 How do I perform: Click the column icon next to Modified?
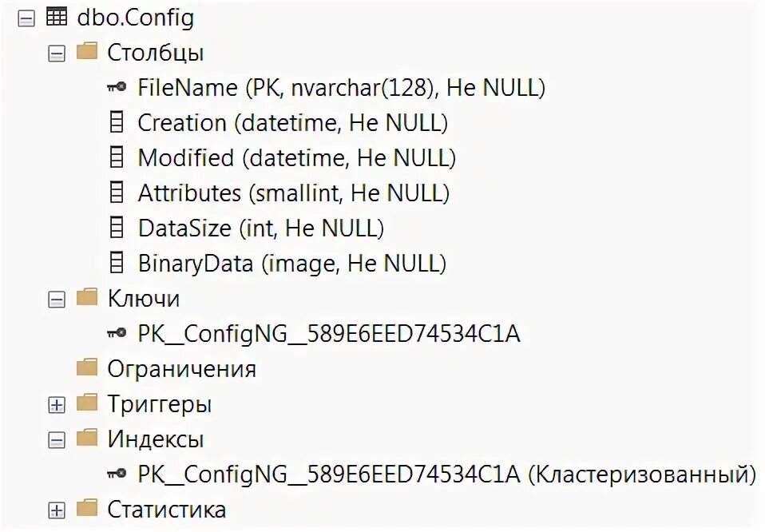(x=117, y=158)
